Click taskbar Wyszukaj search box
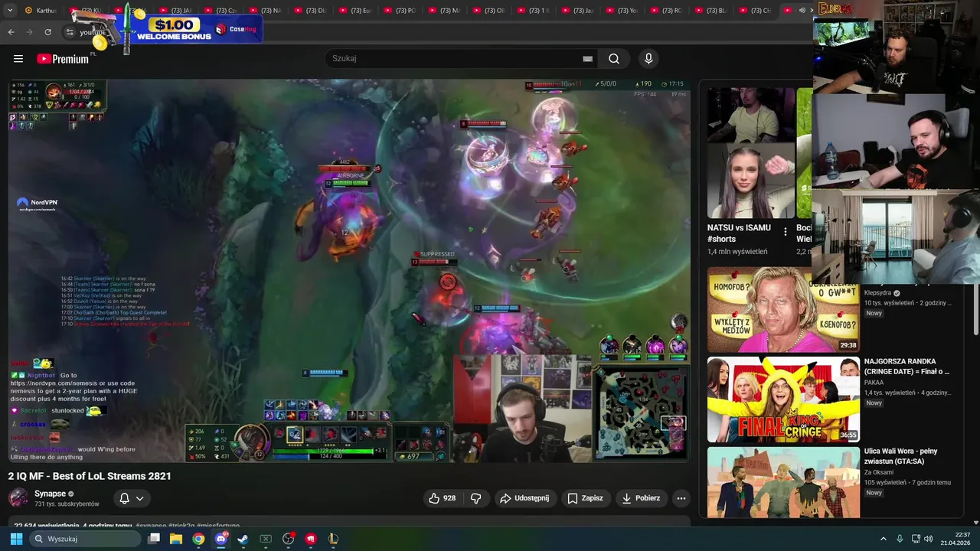 tap(84, 539)
